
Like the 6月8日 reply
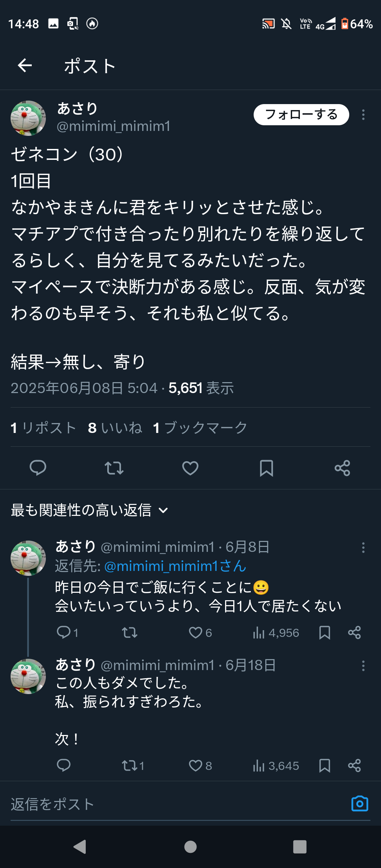196,633
